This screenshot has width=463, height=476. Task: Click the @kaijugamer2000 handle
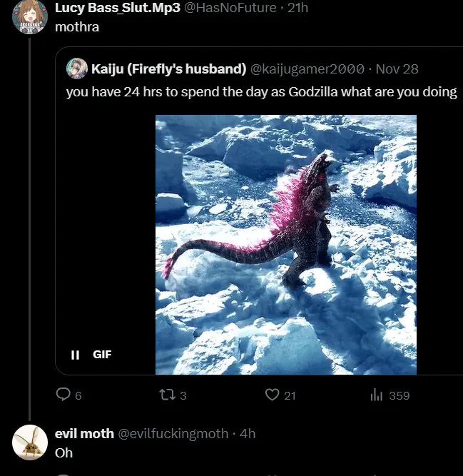pos(307,69)
